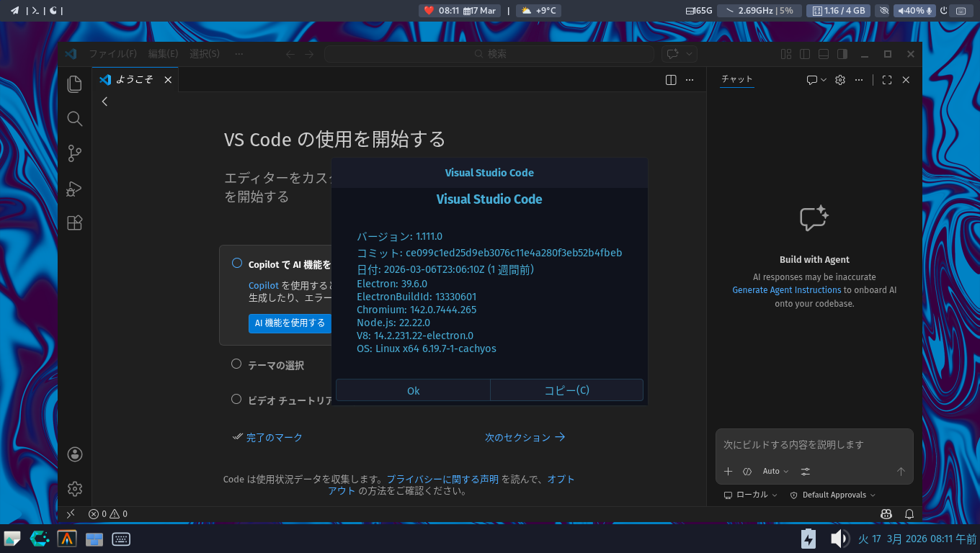Open the Accounts menu in the activity bar
This screenshot has height=553, width=980.
click(74, 454)
